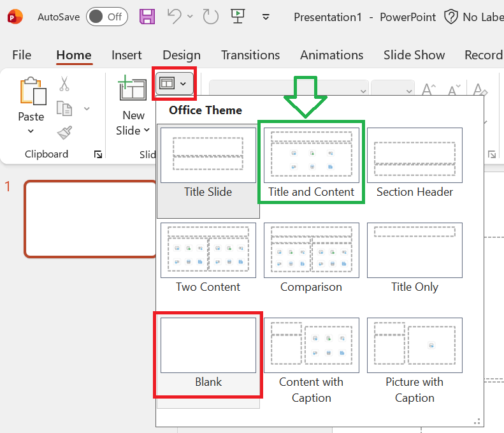Click the slide Layout button
This screenshot has width=504, height=433.
tap(174, 84)
